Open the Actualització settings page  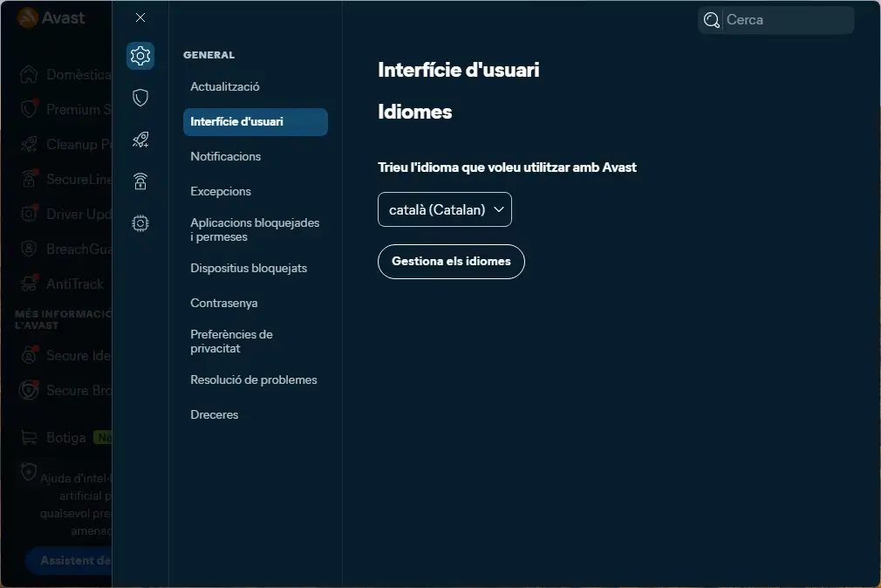click(225, 86)
